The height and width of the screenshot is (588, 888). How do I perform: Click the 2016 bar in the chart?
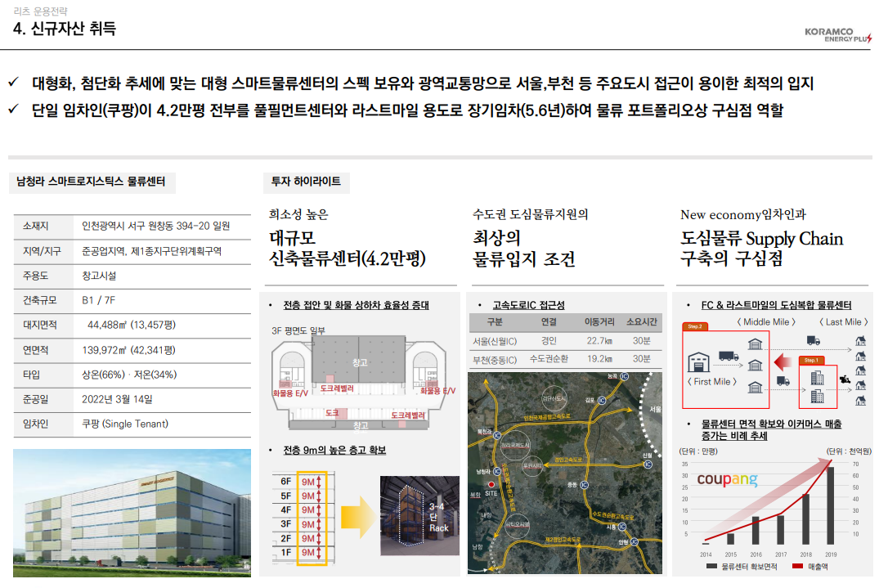click(x=756, y=530)
